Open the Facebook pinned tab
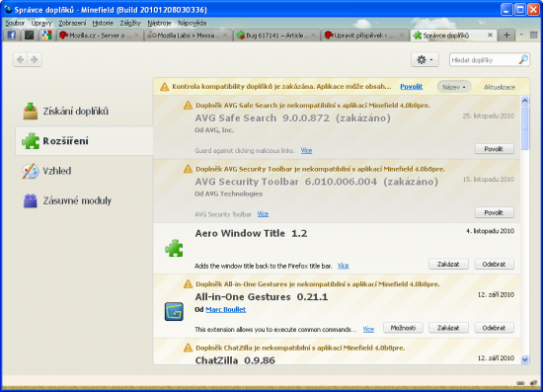This screenshot has width=543, height=392. (x=12, y=35)
